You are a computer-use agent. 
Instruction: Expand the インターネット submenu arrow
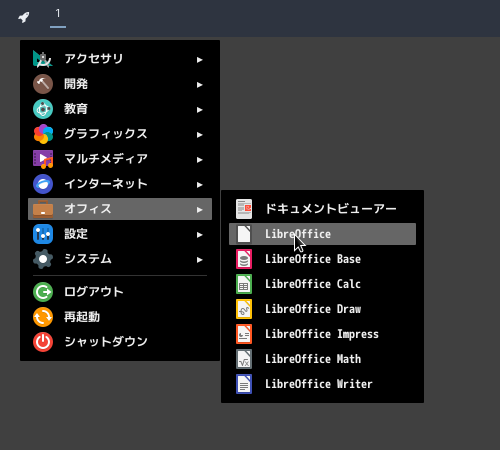199,185
